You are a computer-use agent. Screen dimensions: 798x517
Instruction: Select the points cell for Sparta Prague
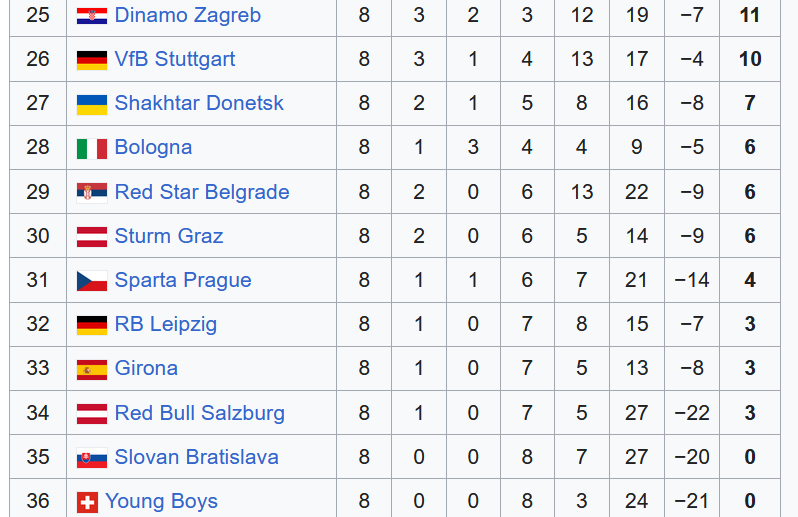tap(750, 280)
